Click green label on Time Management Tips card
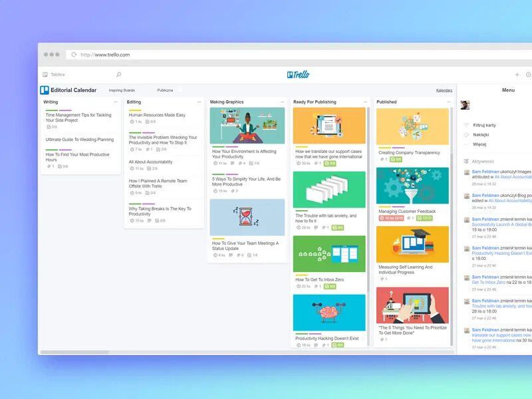Image resolution: width=532 pixels, height=399 pixels. tap(52, 110)
